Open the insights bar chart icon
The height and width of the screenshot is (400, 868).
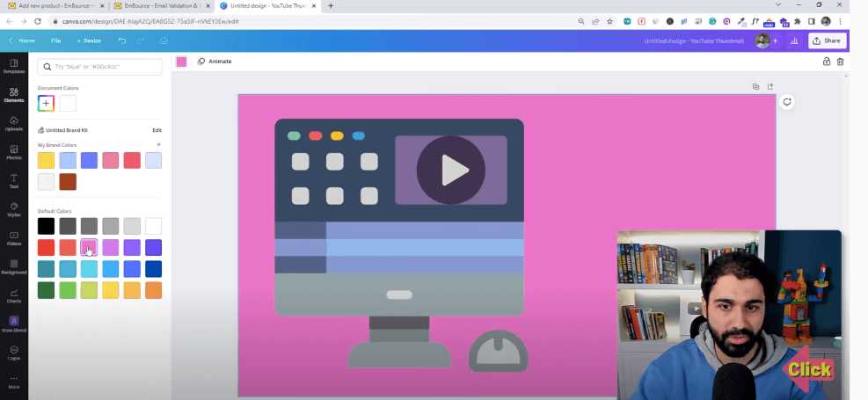tap(794, 40)
